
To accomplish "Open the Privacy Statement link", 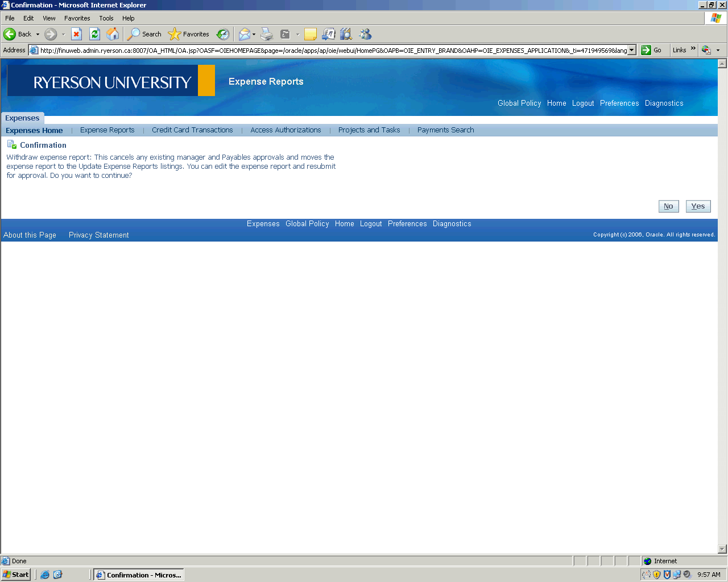I will 99,235.
